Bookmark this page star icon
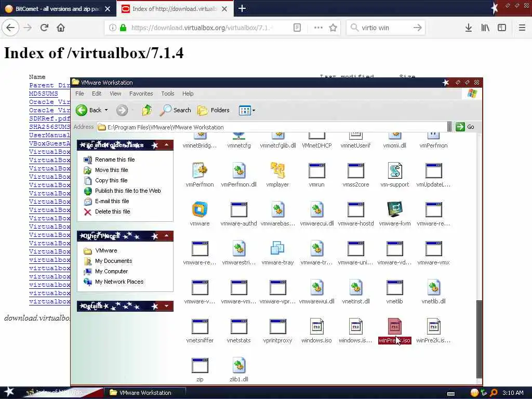Screen dimensions: 532x399 point(333,28)
